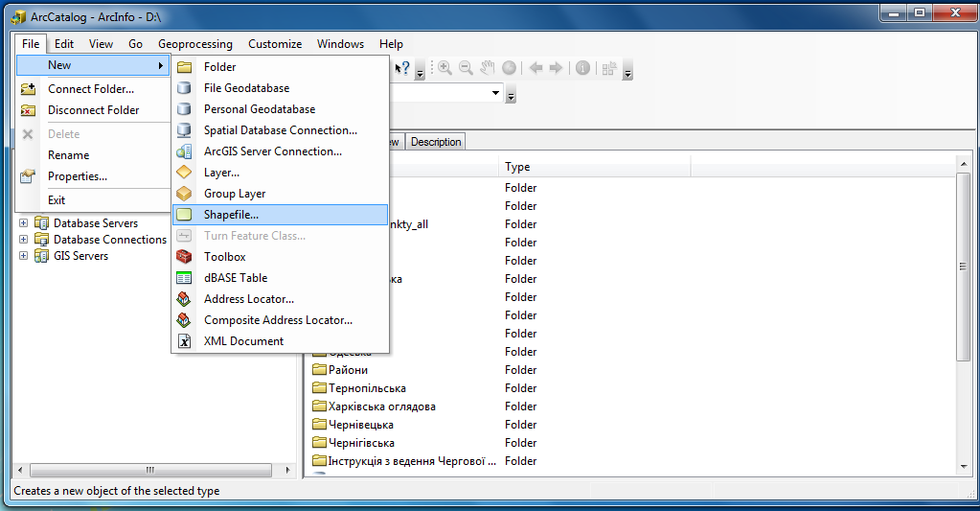The image size is (980, 511).
Task: Exit ArcCatalog via File menu
Action: pyautogui.click(x=93, y=200)
